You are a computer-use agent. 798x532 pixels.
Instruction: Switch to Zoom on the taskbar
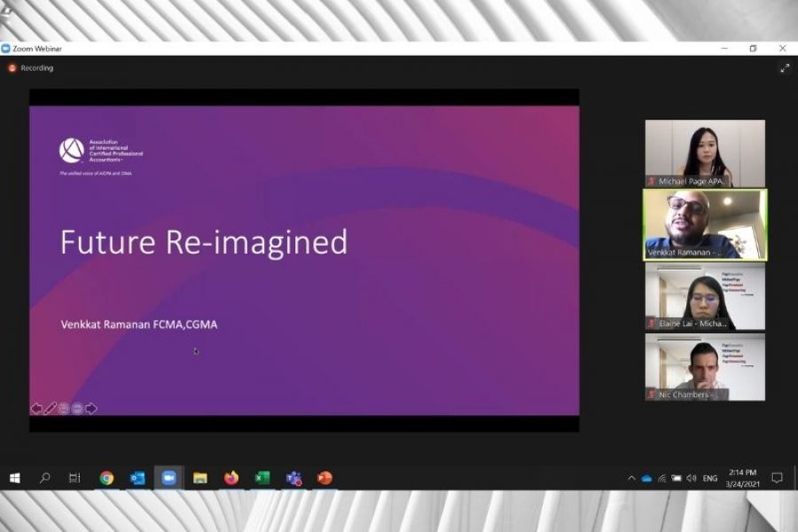(168, 478)
